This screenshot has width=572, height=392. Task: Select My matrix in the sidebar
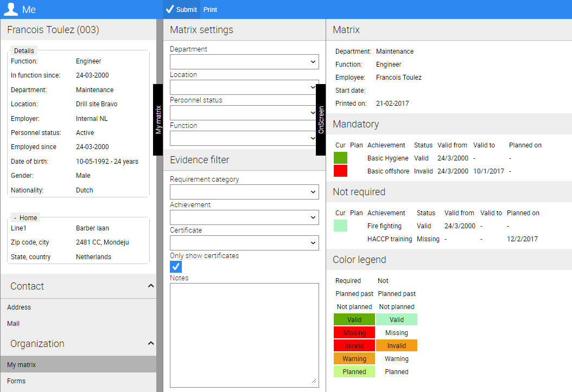[22, 365]
